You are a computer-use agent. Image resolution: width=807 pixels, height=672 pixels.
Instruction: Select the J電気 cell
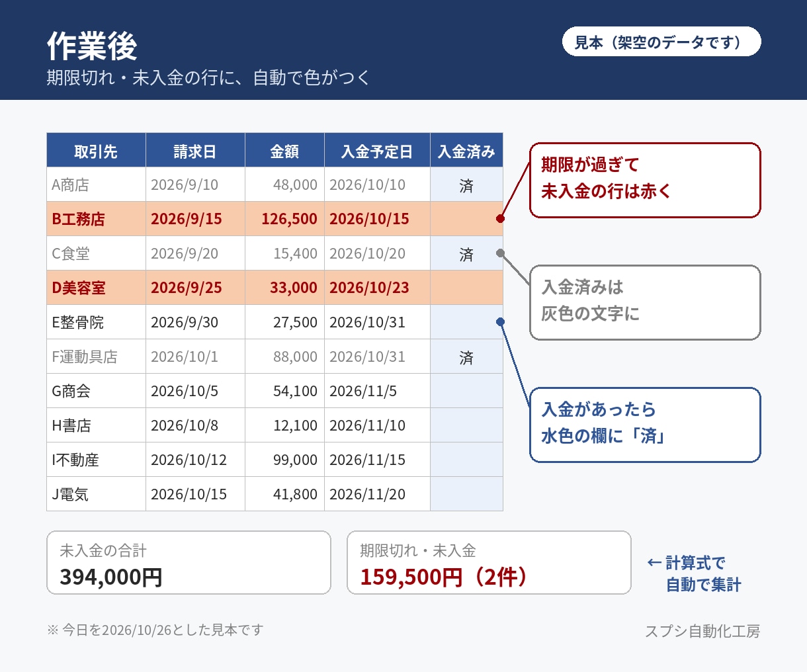point(96,494)
